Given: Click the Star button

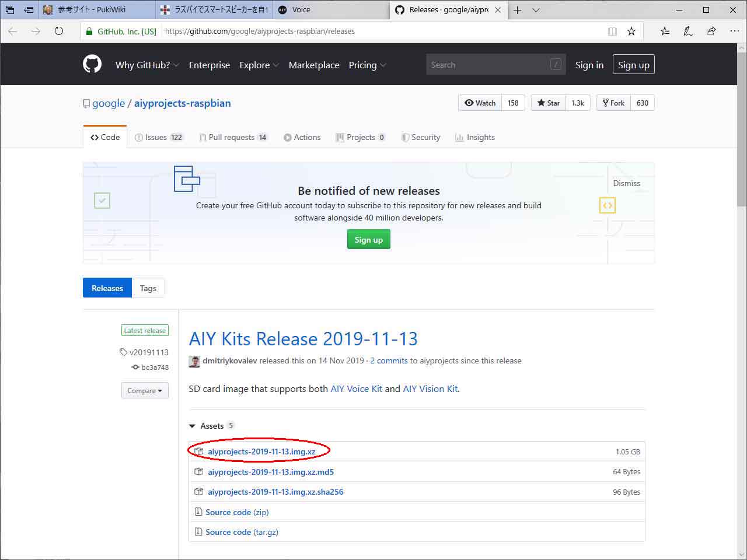Looking at the screenshot, I should coord(549,103).
